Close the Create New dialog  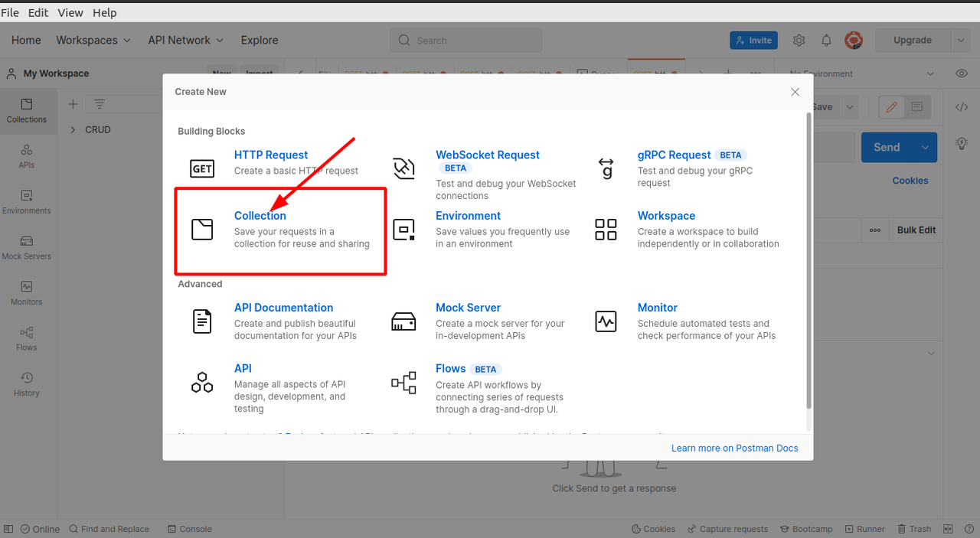795,92
